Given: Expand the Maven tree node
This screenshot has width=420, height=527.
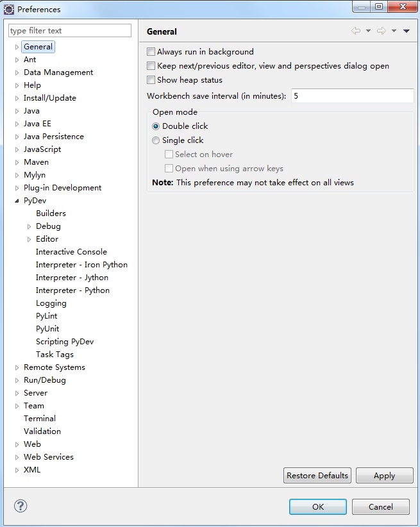Looking at the screenshot, I should pos(17,162).
